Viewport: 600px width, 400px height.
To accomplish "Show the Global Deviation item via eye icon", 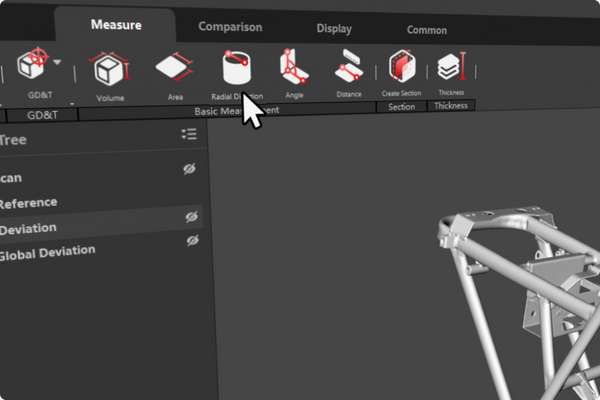I will (x=193, y=240).
